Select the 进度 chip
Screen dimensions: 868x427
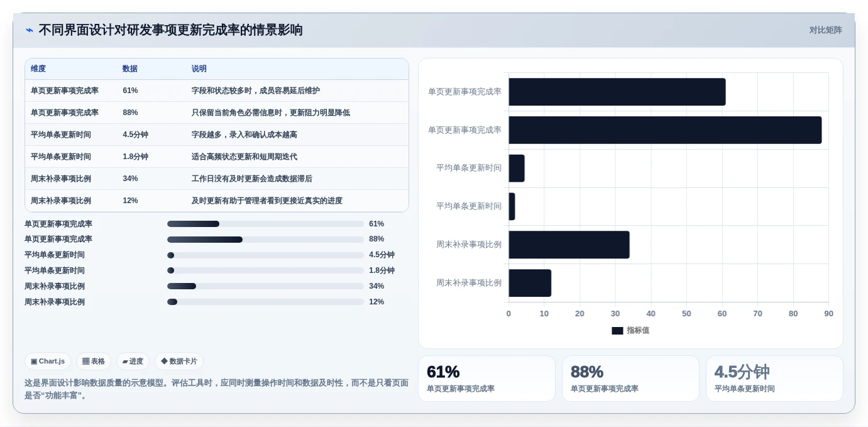tap(133, 362)
